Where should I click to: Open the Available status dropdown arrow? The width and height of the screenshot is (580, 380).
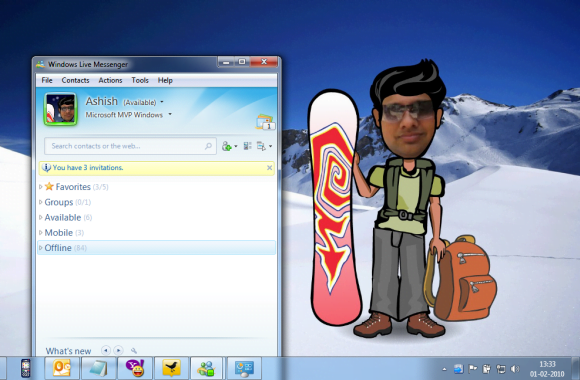tap(162, 102)
